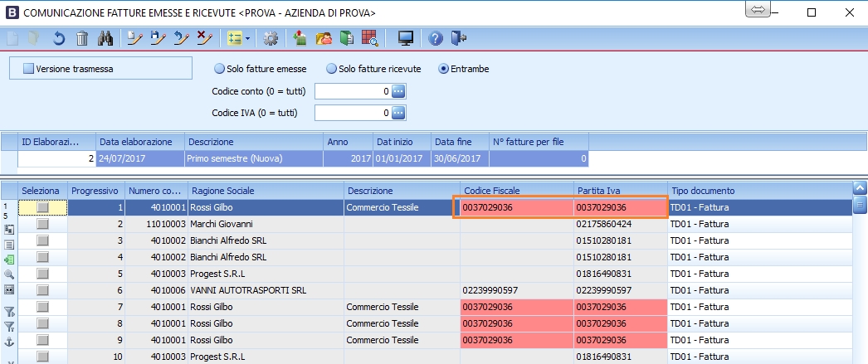Open help with the blue question mark icon

point(436,38)
